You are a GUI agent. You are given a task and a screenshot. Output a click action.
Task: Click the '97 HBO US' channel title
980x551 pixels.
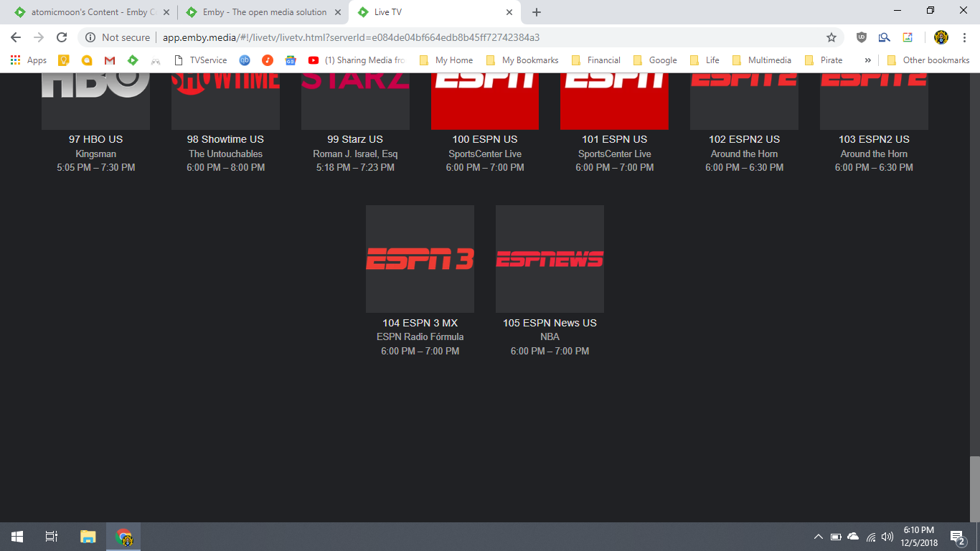tap(95, 139)
